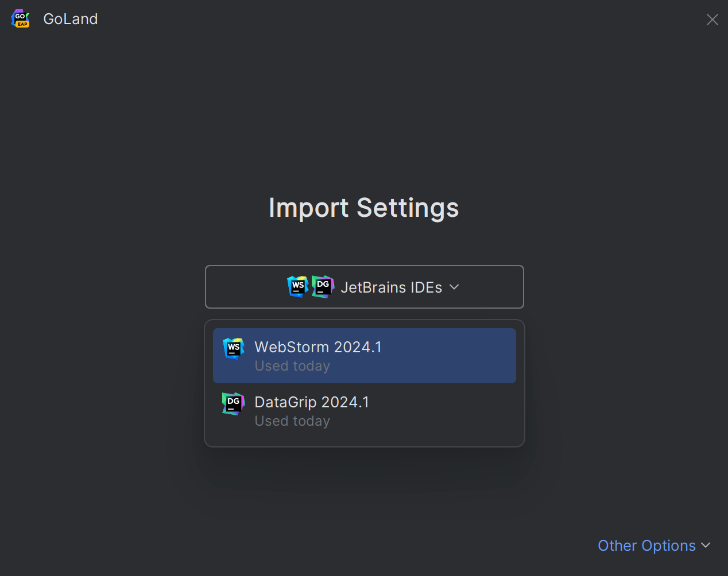Click the GoLand EAP badge on the logo
Viewport: 728px width, 576px height.
point(21,25)
